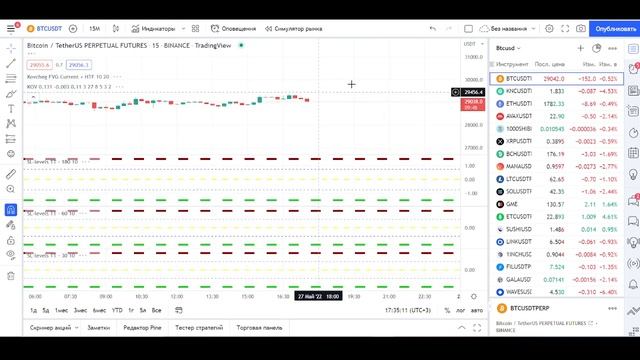Collapse bottom panel chevron

pyautogui.click(x=462, y=328)
